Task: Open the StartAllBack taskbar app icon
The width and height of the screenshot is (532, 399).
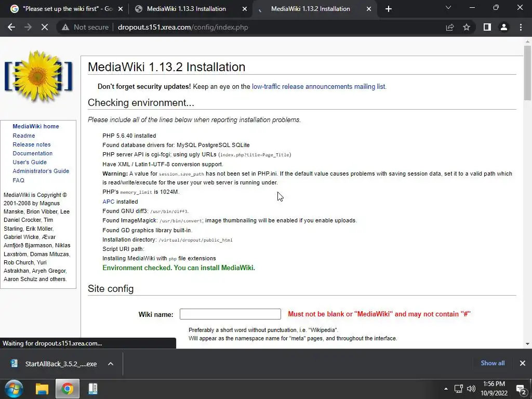Action: click(x=92, y=389)
